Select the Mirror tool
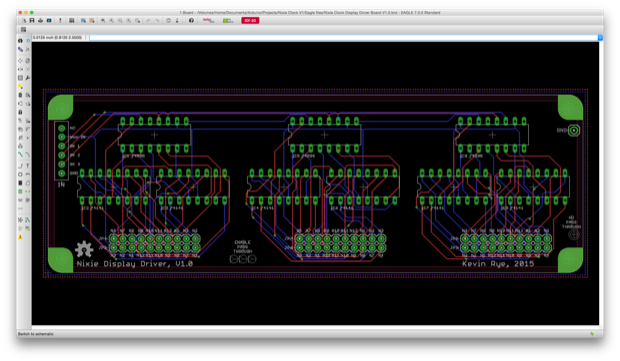Image resolution: width=620 pixels, height=361 pixels. 20,70
